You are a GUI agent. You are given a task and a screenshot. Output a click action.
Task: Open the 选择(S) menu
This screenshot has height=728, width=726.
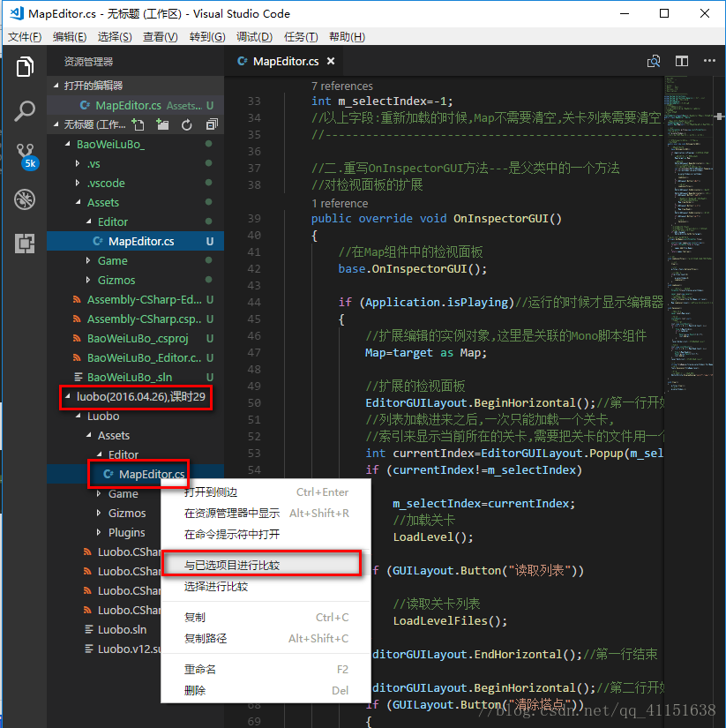click(115, 37)
